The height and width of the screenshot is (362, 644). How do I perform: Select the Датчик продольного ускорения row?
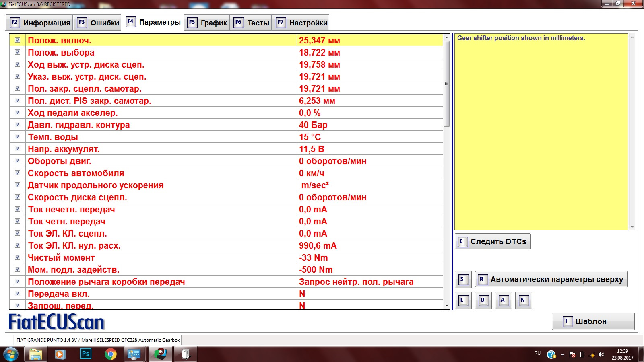click(x=226, y=185)
